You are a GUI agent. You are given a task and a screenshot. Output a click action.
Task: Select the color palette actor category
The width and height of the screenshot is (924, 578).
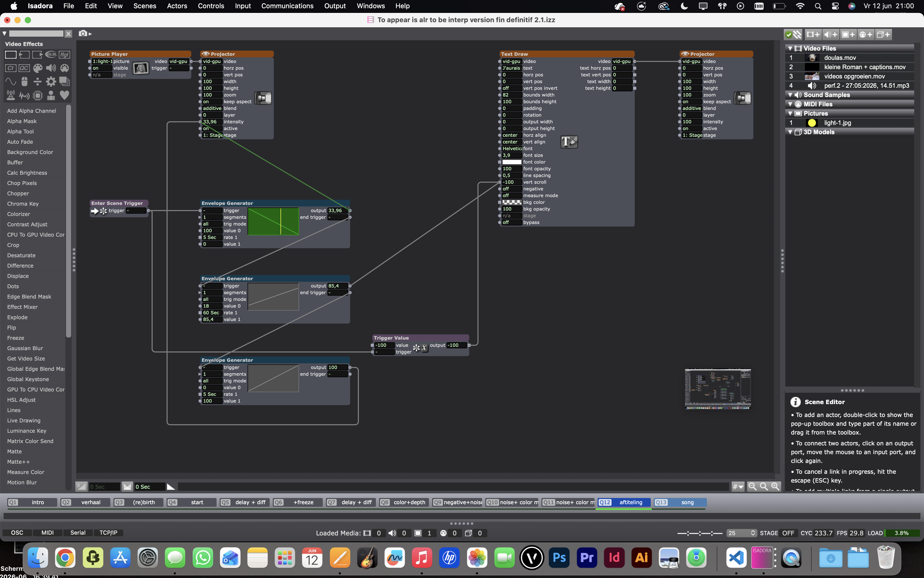click(37, 68)
